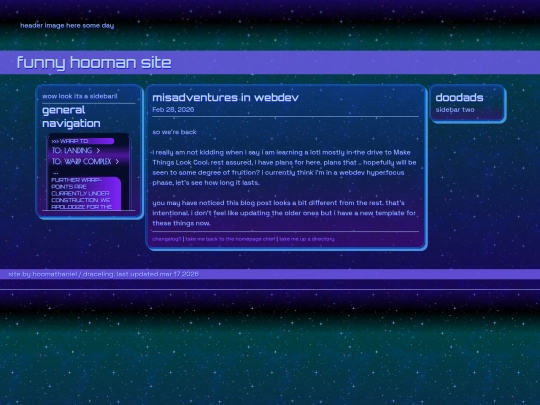Click the 'misadventures in webdev' post heading
Screen dimensions: 540x405
click(x=226, y=97)
